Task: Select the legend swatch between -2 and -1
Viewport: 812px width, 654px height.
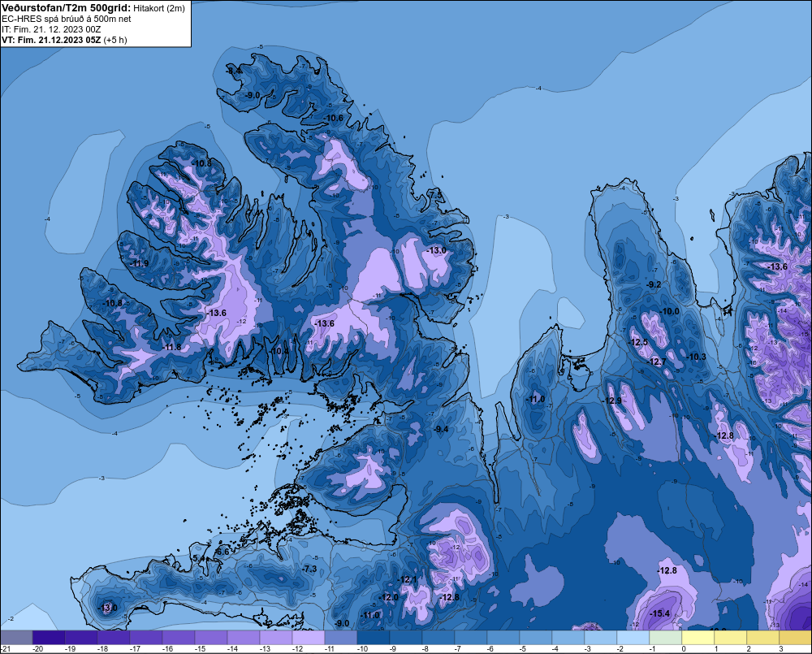Action: 633,637
